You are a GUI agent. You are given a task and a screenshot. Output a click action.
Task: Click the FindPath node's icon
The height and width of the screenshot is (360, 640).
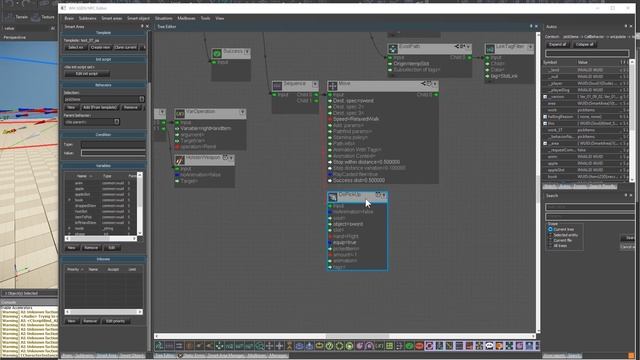[x=393, y=49]
